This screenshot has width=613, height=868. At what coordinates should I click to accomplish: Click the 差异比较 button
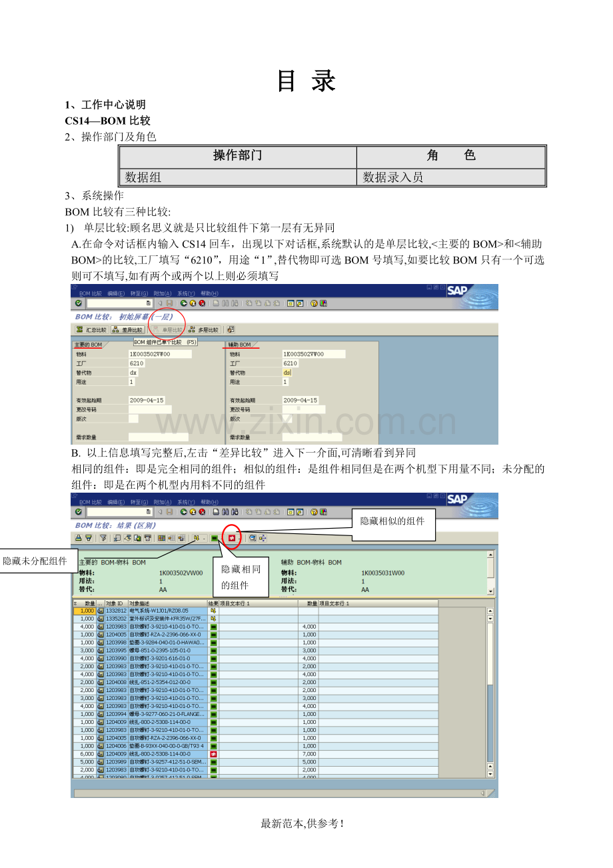pos(128,329)
